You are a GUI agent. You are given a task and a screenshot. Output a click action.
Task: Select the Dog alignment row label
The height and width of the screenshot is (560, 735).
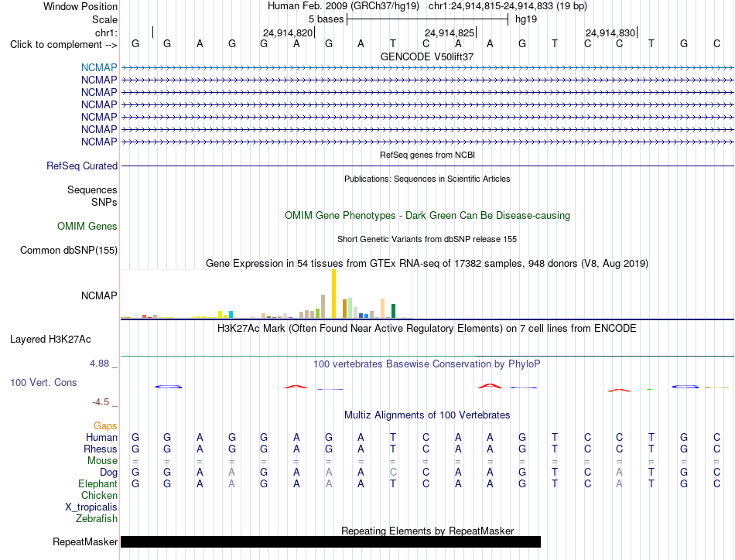(109, 473)
